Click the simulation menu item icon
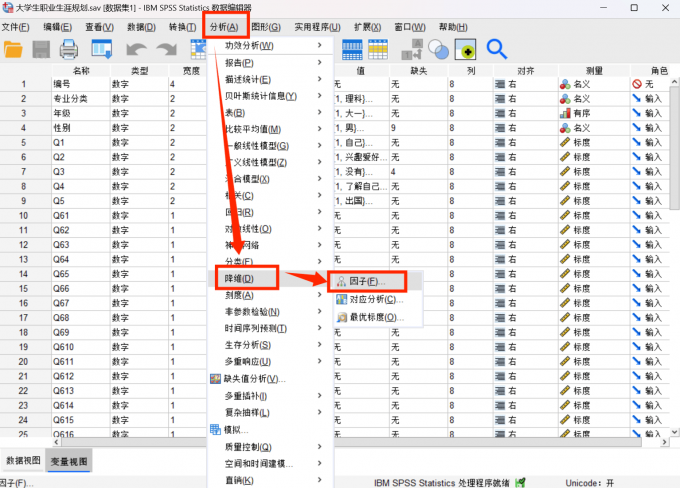The width and height of the screenshot is (680, 488). click(x=215, y=429)
